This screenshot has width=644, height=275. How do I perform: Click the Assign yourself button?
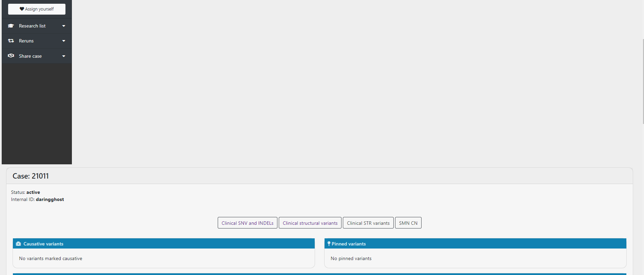click(37, 9)
